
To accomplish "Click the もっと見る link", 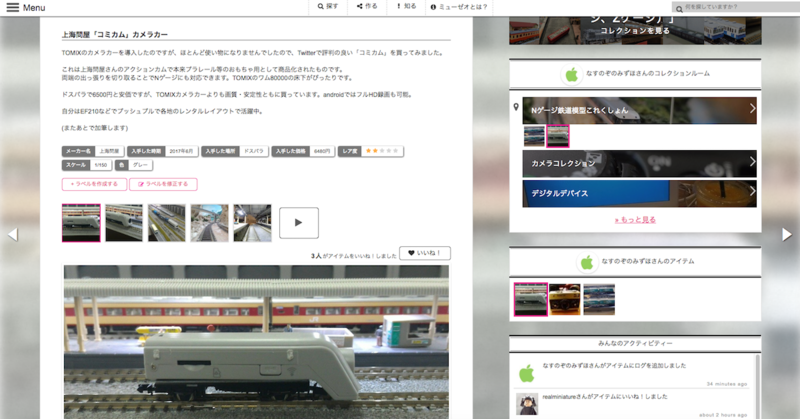I will pyautogui.click(x=635, y=220).
